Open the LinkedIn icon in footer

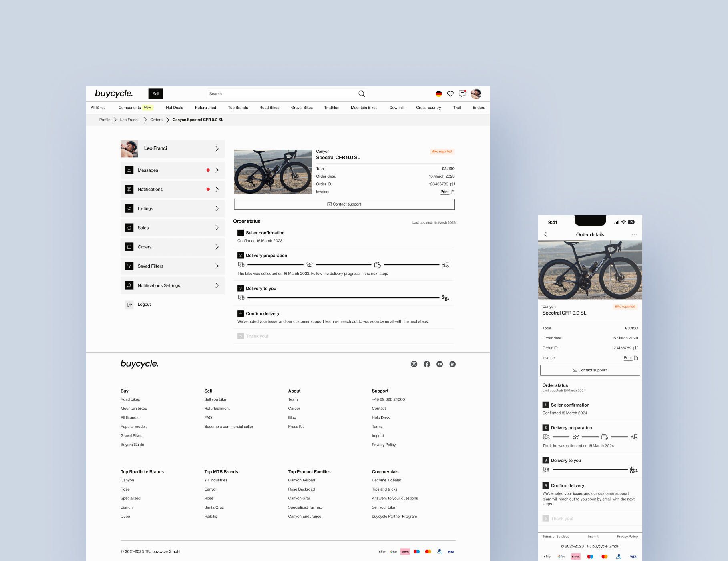pyautogui.click(x=452, y=364)
